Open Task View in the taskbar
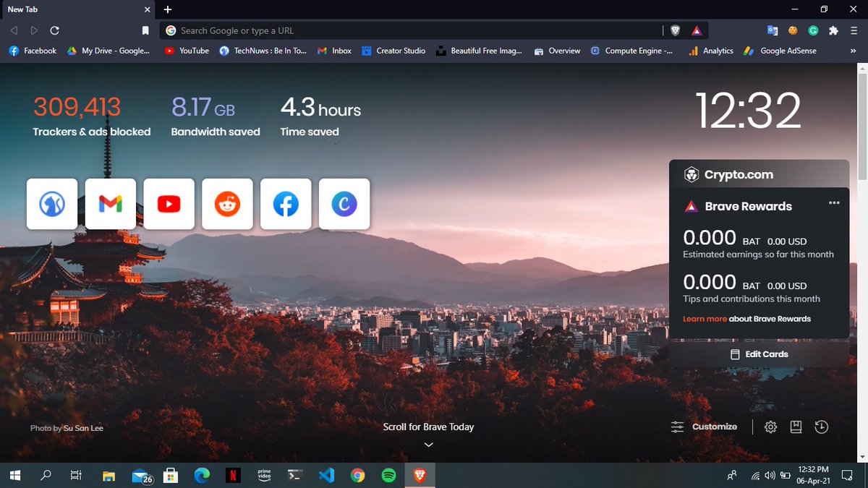The image size is (868, 488). click(75, 475)
